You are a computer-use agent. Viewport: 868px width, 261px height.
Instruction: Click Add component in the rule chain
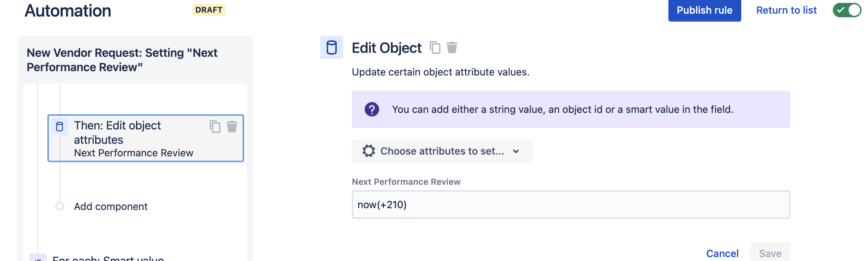[111, 206]
